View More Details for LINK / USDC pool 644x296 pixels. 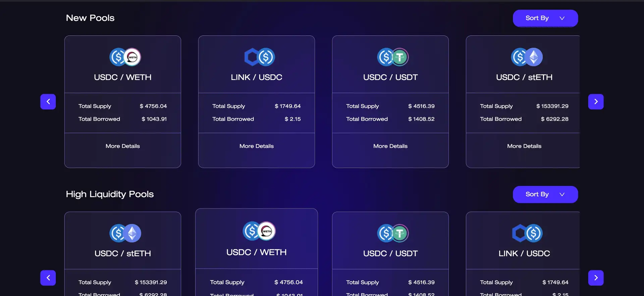click(x=256, y=146)
